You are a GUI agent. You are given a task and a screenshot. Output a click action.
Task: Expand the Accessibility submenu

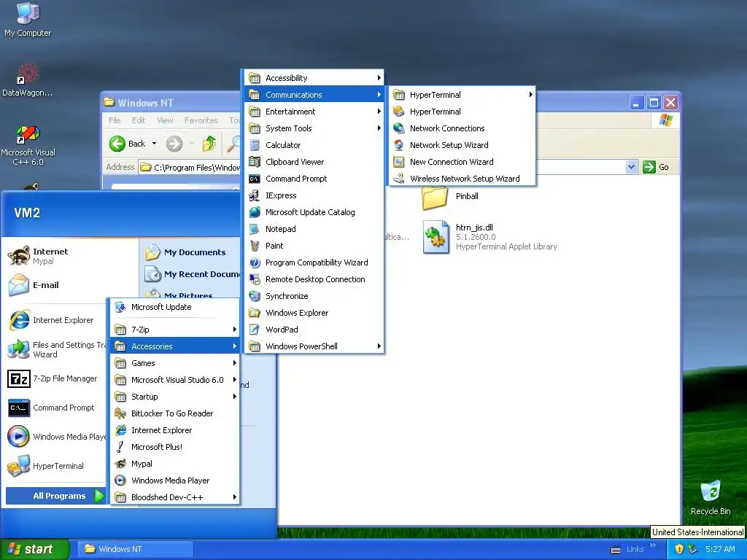click(x=314, y=77)
